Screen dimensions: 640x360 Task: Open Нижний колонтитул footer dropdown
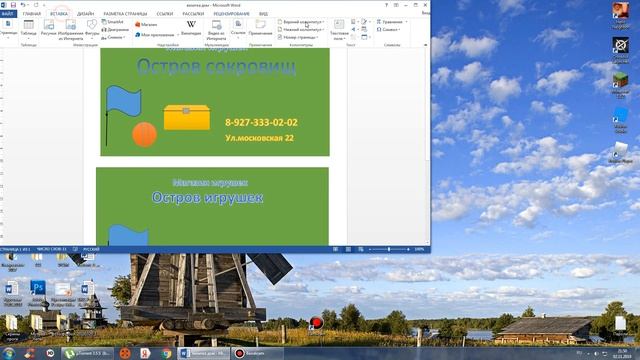tap(301, 29)
